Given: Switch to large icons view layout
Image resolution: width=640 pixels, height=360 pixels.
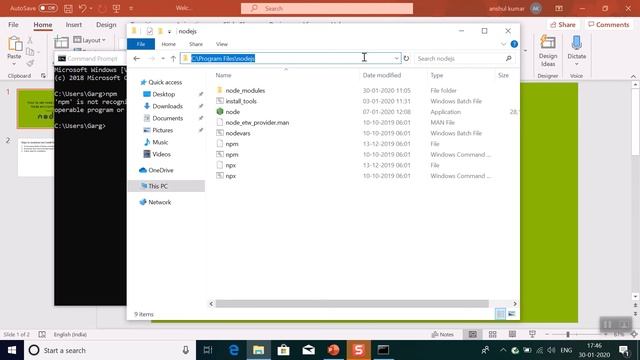Looking at the screenshot, I should (x=511, y=314).
